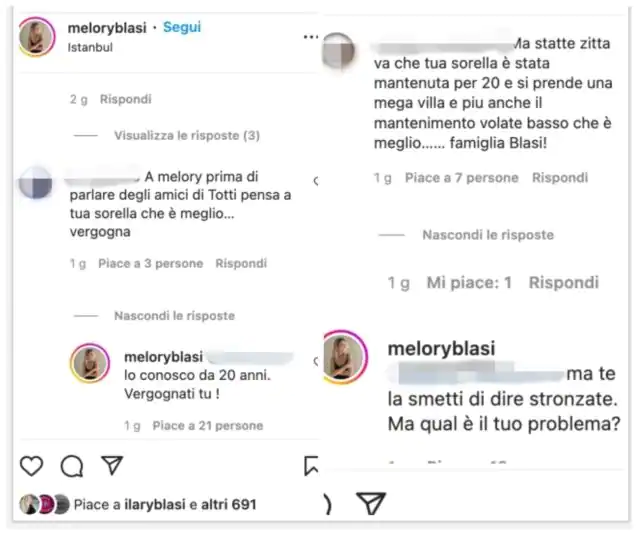
Task: Open meloryblasi username in large right reply
Action: [441, 349]
